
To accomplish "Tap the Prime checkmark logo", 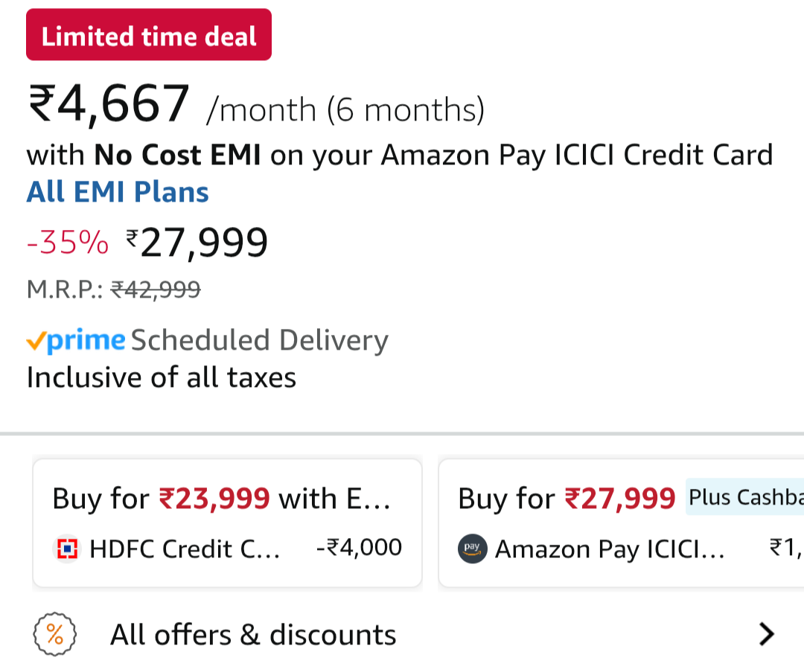I will point(75,341).
